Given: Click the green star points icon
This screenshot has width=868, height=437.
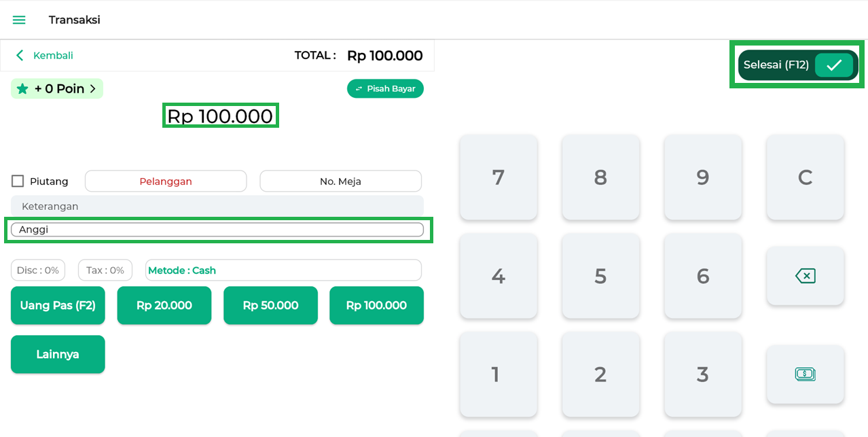Looking at the screenshot, I should 22,89.
